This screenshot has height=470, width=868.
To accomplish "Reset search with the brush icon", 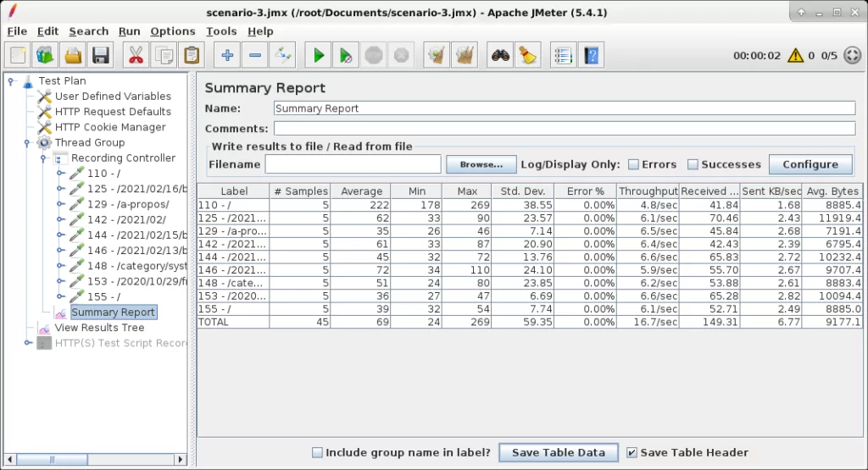I will (527, 55).
